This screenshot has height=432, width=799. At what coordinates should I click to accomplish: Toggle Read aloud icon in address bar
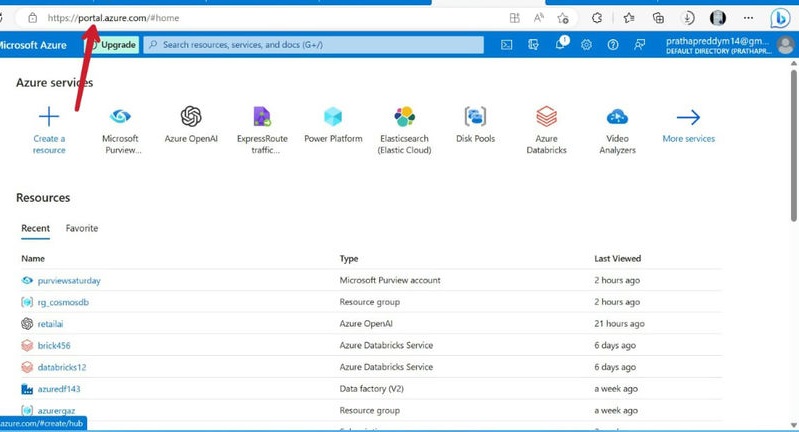click(539, 18)
